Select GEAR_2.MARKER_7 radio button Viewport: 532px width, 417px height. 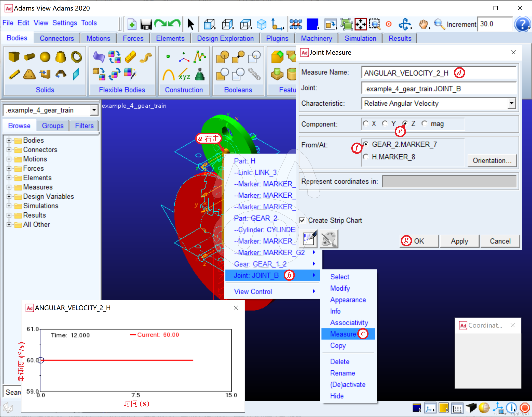click(x=366, y=144)
